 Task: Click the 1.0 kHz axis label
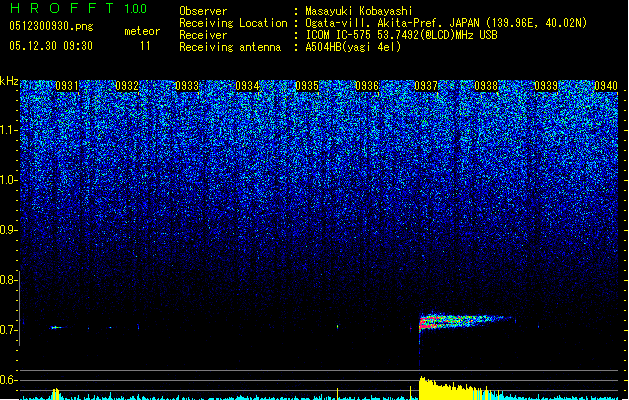(x=8, y=180)
